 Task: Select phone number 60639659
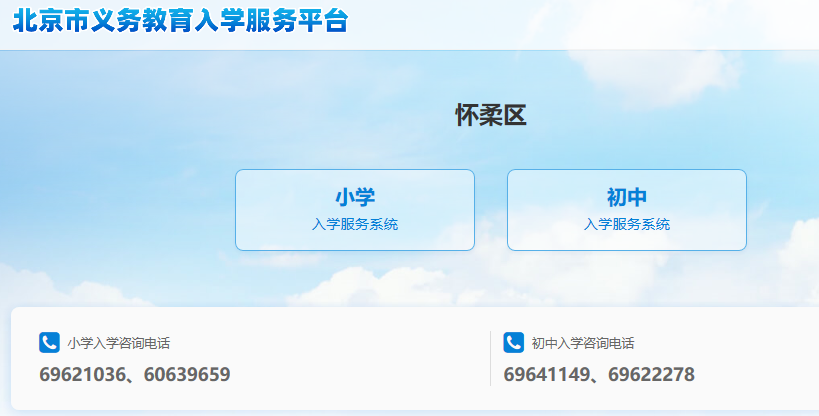click(187, 375)
